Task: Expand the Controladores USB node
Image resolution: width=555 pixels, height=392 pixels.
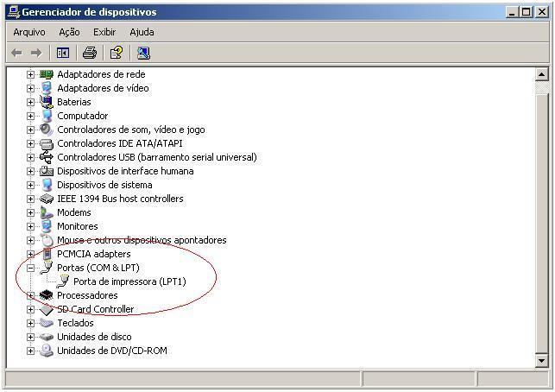Action: point(30,158)
